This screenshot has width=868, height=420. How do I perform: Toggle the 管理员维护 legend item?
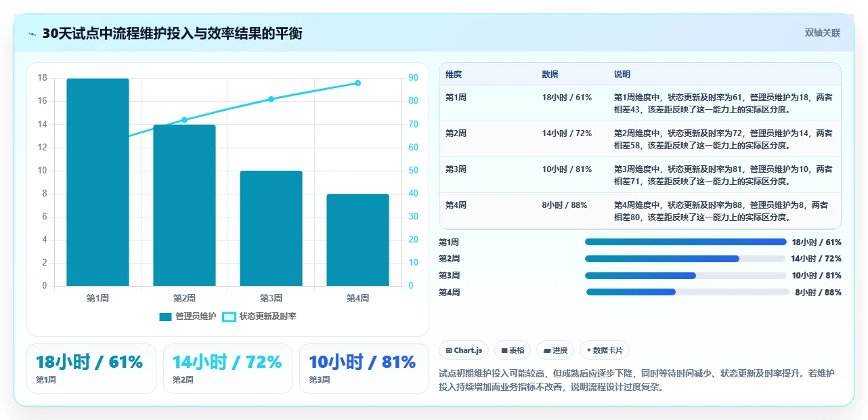(x=188, y=316)
